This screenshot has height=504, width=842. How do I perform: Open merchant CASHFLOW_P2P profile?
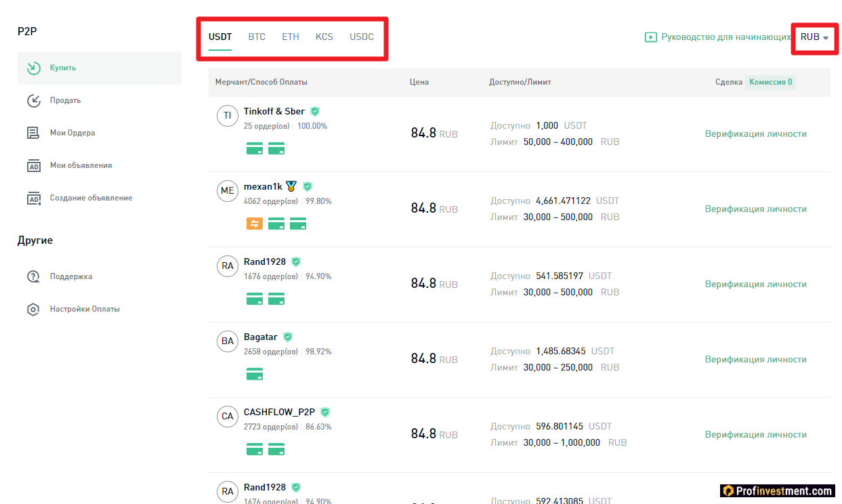[x=279, y=412]
